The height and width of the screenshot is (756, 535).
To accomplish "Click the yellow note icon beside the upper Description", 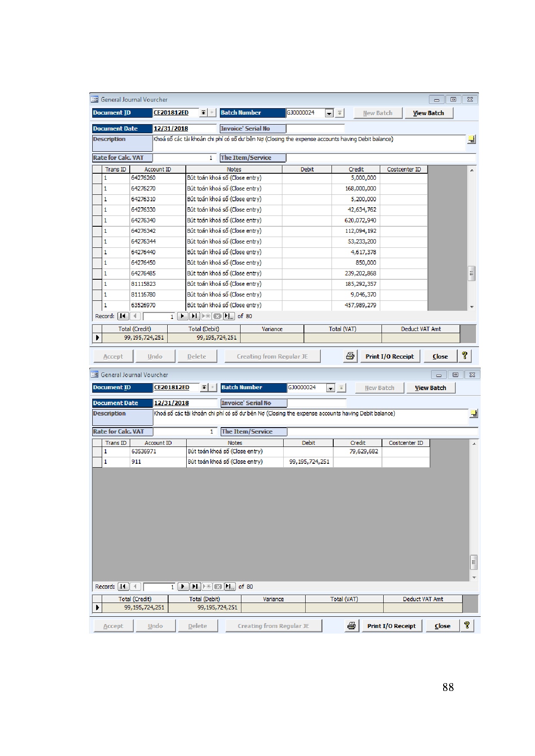I will (x=472, y=139).
